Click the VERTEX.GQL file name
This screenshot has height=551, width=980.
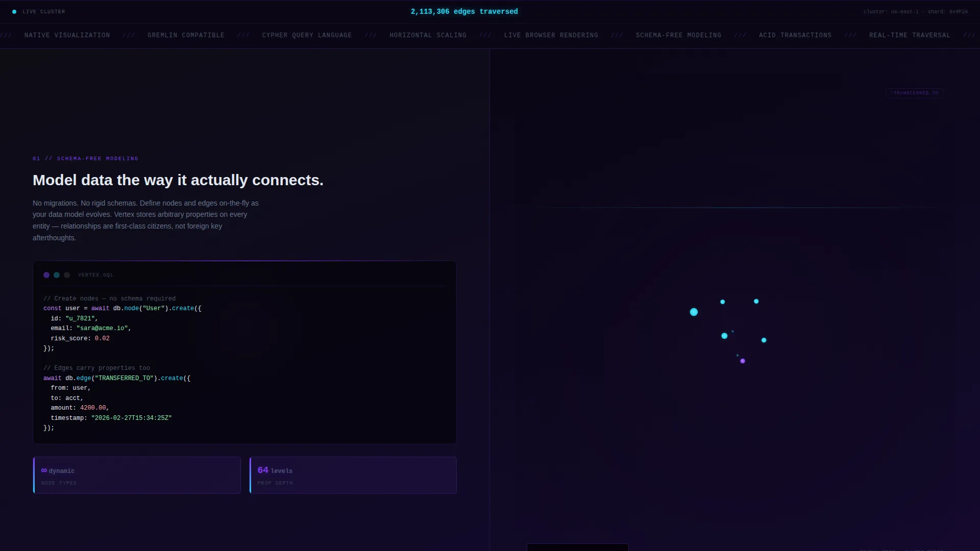pos(96,275)
